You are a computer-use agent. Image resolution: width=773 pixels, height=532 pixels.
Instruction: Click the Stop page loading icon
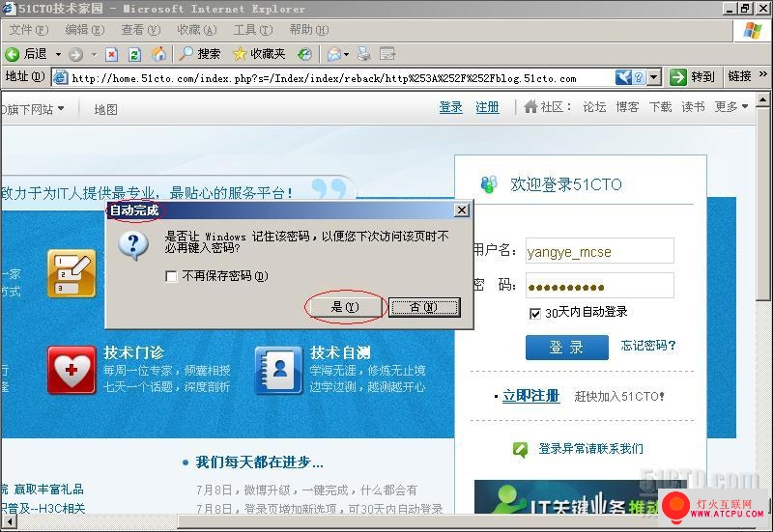tap(112, 54)
